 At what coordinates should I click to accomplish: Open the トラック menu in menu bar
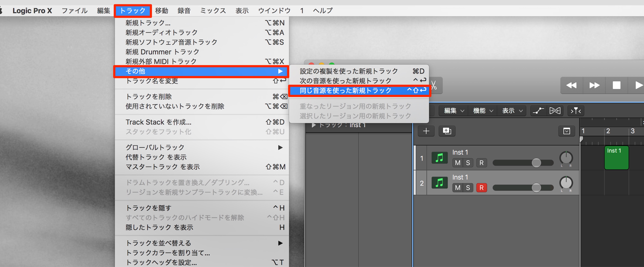132,11
